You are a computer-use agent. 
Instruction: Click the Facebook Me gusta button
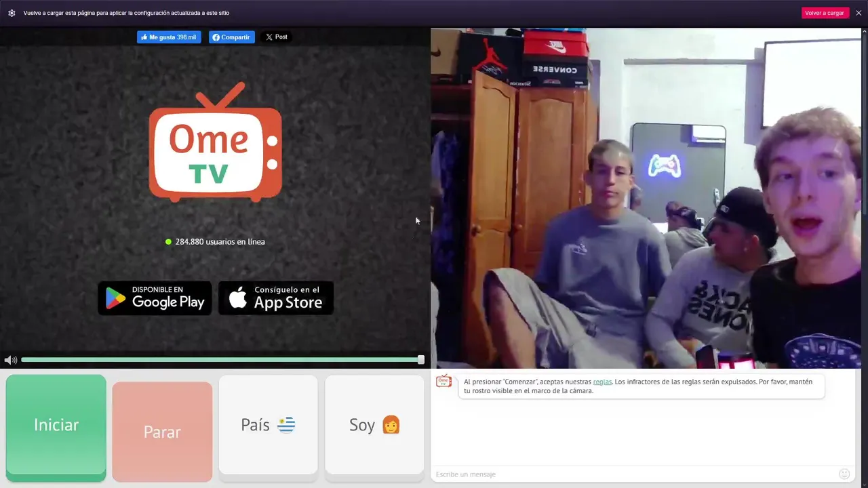(x=169, y=37)
